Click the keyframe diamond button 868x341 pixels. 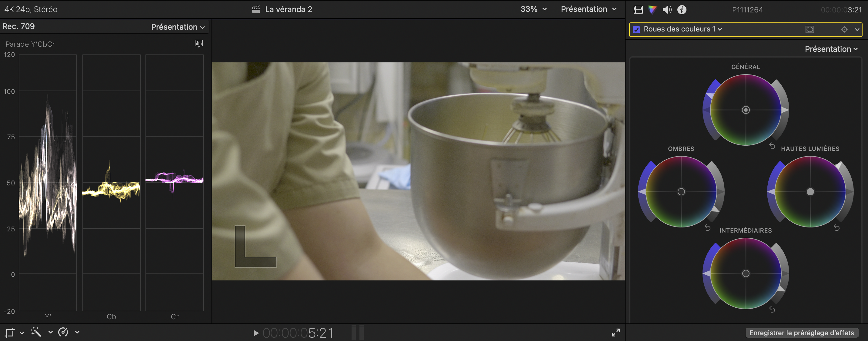pos(844,29)
